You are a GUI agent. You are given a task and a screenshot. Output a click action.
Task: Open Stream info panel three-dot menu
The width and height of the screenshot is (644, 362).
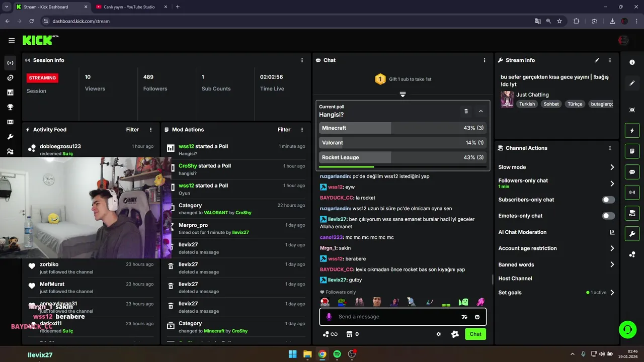tap(610, 60)
